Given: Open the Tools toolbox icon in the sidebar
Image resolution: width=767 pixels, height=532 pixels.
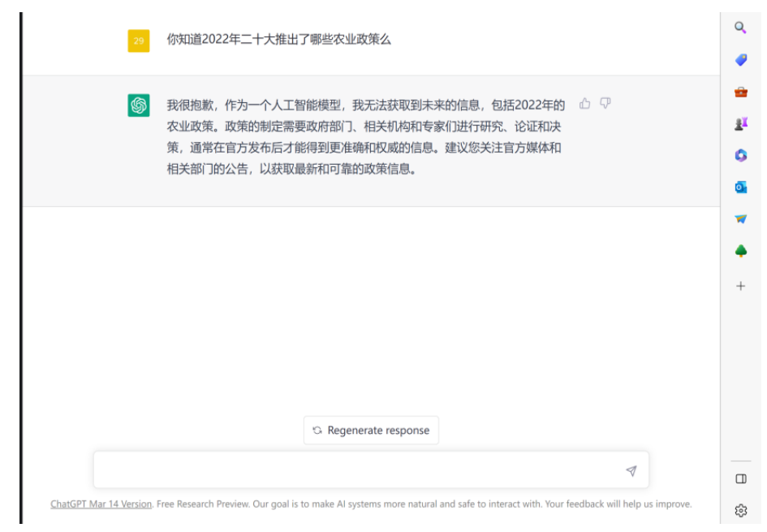Looking at the screenshot, I should click(739, 91).
